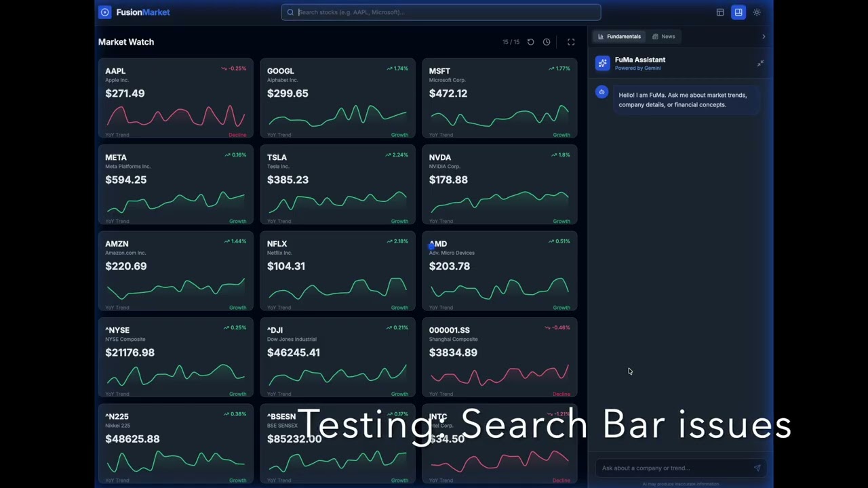This screenshot has height=488, width=868.
Task: Minimize the FuMa Assistant chat
Action: (760, 63)
